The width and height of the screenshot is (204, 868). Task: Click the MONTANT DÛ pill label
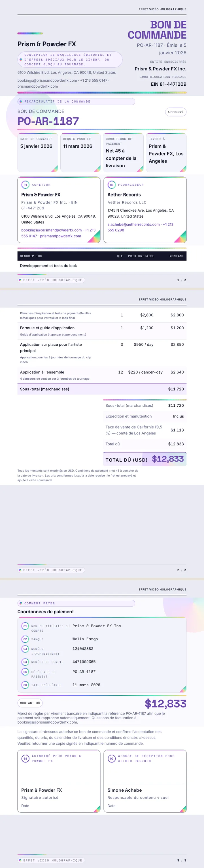[30, 703]
